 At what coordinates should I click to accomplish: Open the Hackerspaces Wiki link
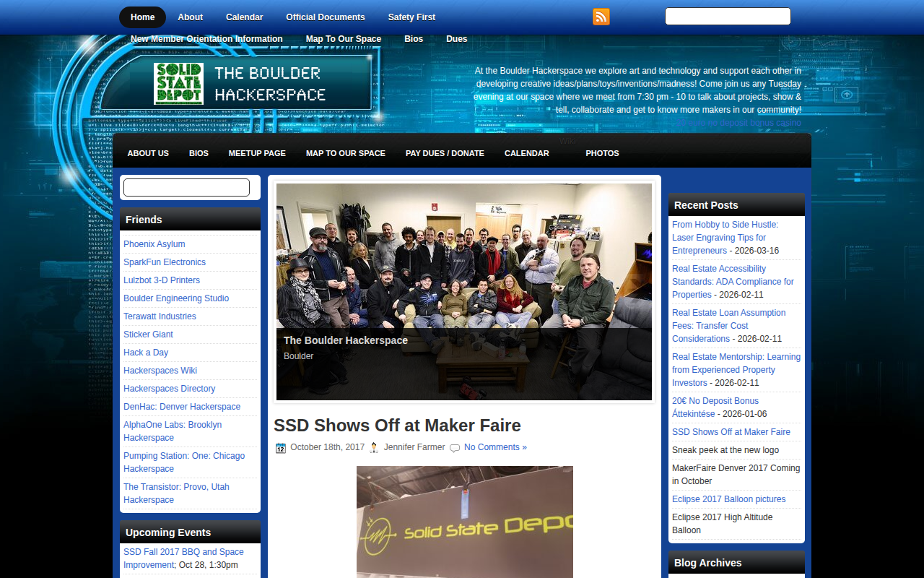(160, 371)
